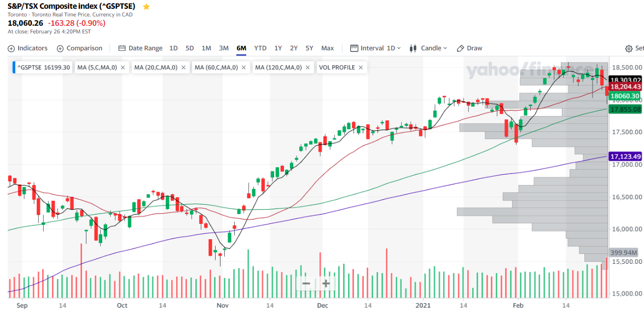Click the MA (20,C,MA,0) legend label
Viewport: 644px width, 312px height.
(155, 67)
